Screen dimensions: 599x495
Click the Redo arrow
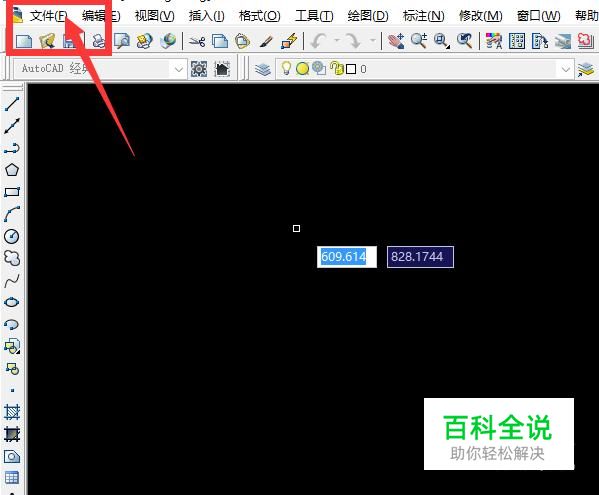[x=352, y=40]
